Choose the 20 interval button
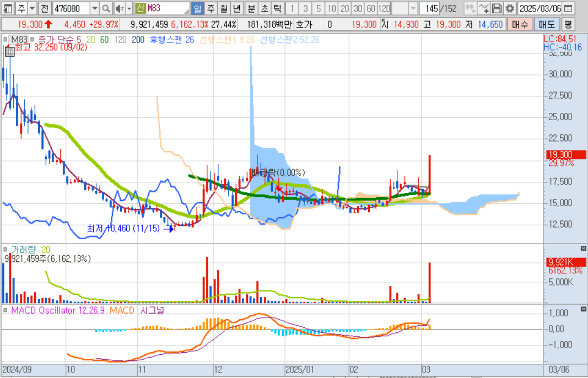Viewport: 588px width, 378px height. tap(344, 8)
